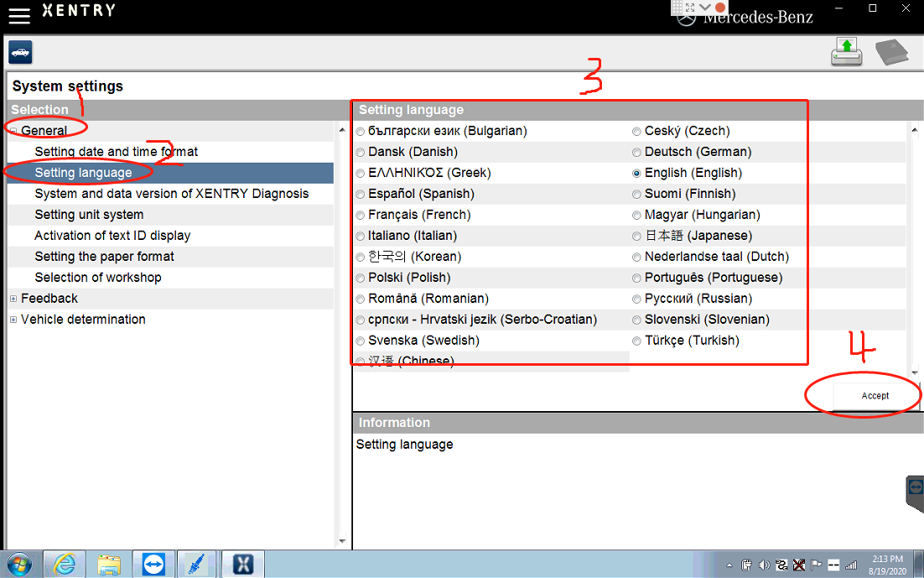924x578 pixels.
Task: Select Русский (Russian) radio button
Action: tap(636, 299)
